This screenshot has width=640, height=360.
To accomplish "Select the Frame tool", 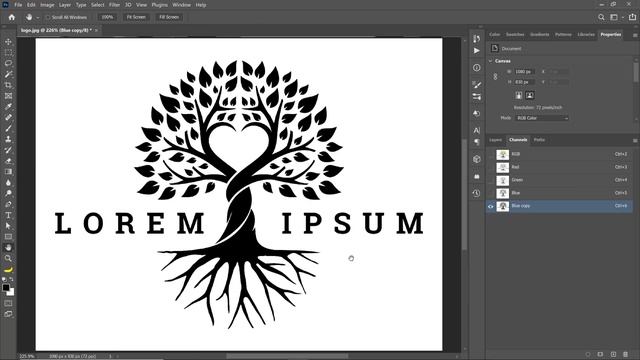I will (8, 96).
